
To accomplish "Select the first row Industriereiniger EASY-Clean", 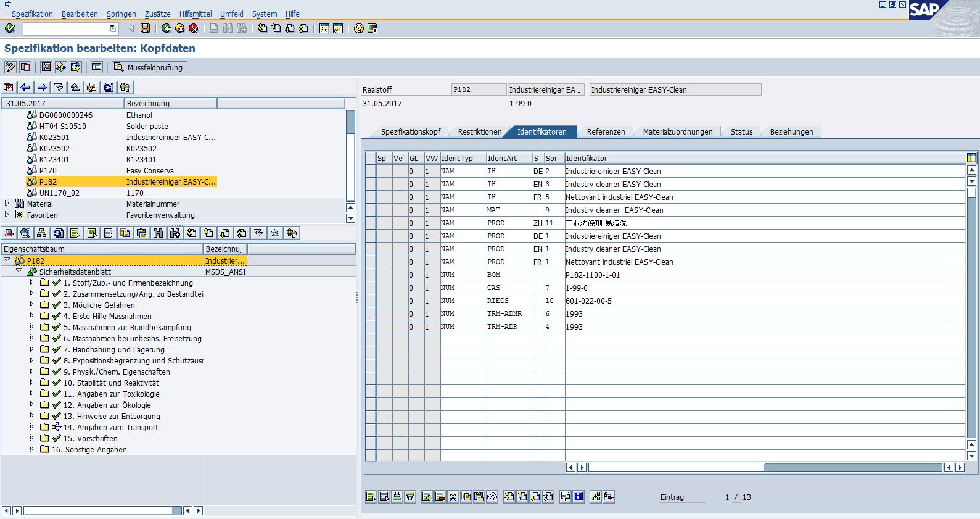I will (x=370, y=172).
